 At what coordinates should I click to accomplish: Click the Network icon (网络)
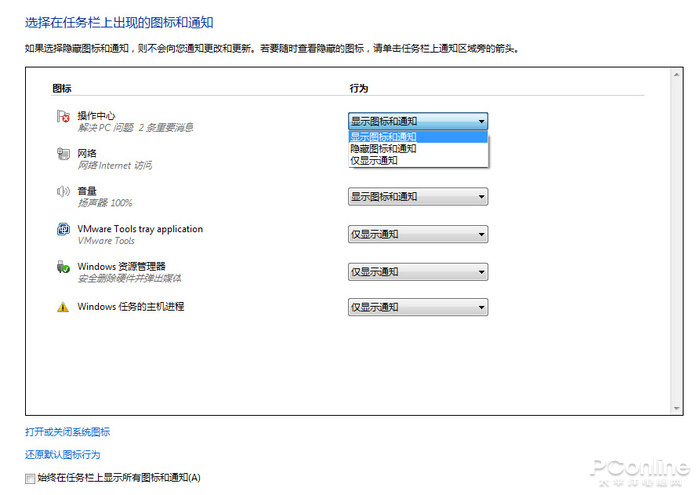point(63,154)
